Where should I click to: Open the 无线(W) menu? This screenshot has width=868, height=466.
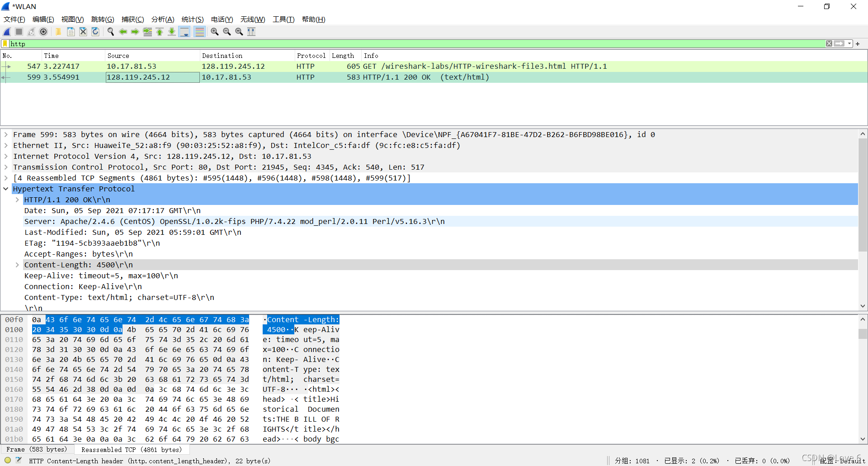tap(253, 19)
